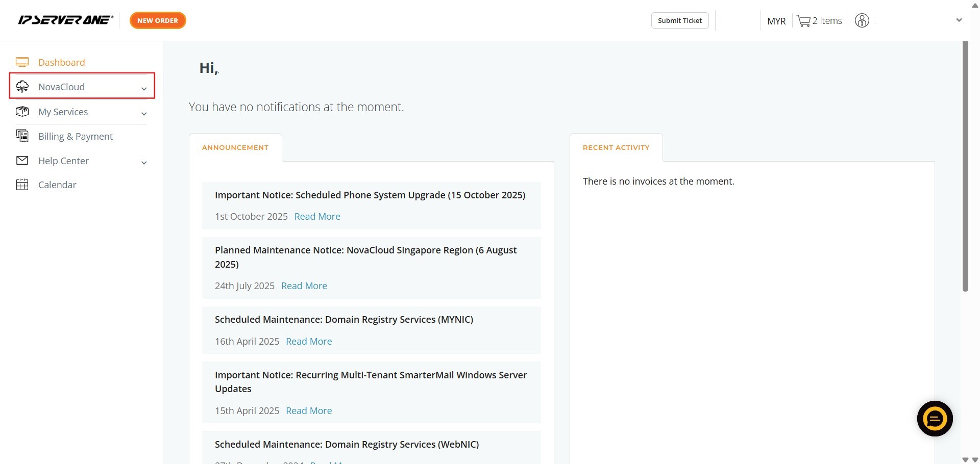980x464 pixels.
Task: Click the Submit Ticket button
Action: [x=679, y=20]
